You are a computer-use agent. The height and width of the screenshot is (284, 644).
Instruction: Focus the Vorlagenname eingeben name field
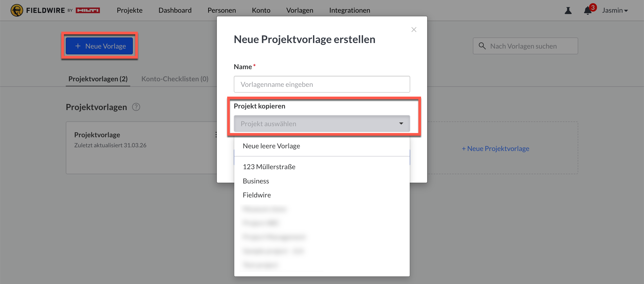pos(322,84)
